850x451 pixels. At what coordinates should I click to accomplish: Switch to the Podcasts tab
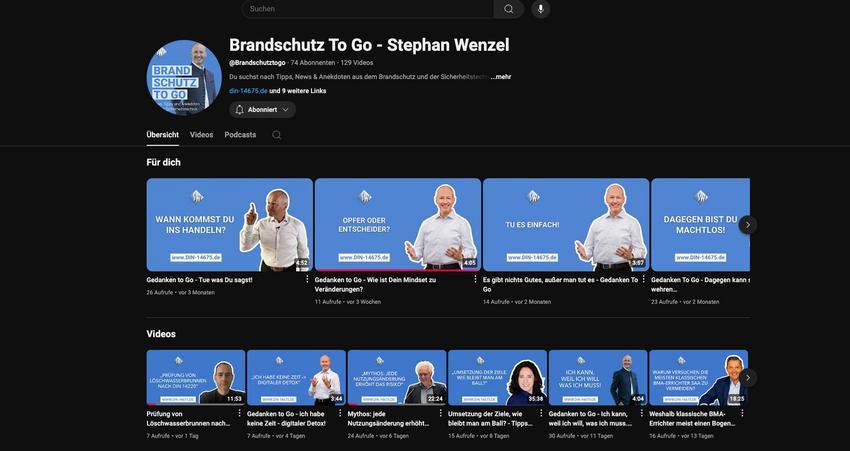[240, 135]
